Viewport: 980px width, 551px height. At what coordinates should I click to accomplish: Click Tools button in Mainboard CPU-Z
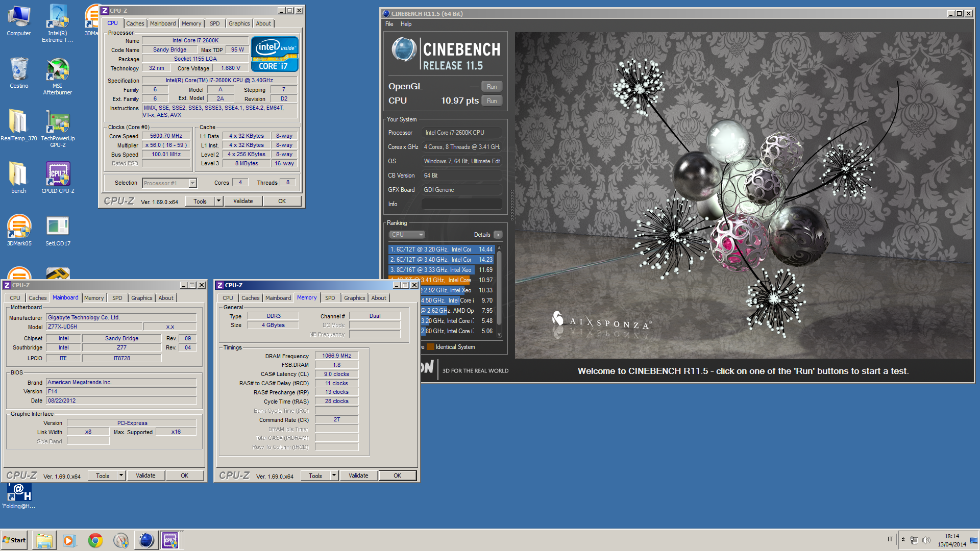coord(103,475)
